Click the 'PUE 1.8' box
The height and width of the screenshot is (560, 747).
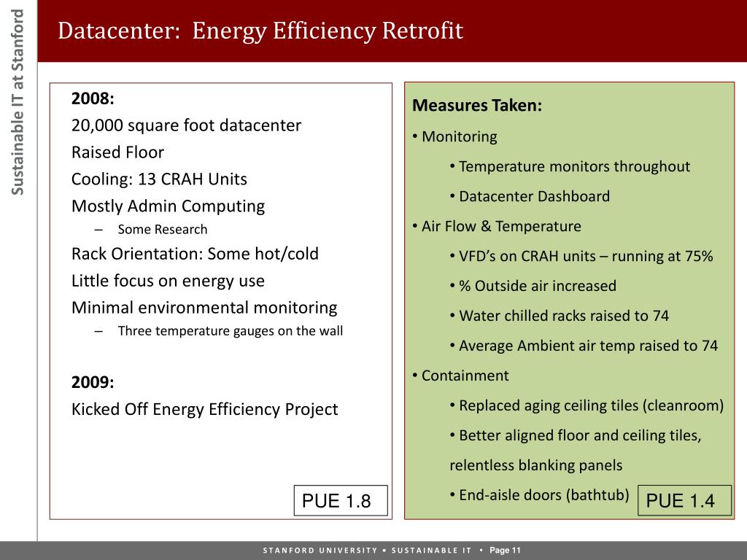tap(341, 500)
